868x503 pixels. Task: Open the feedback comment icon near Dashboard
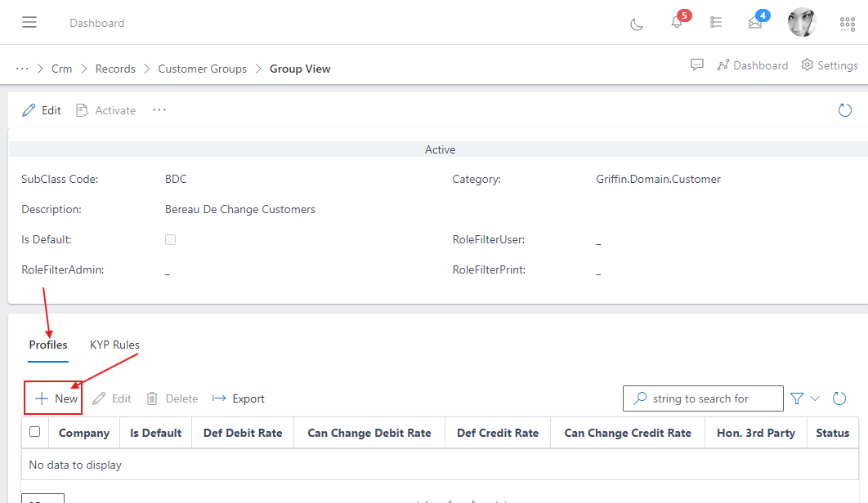(x=696, y=65)
